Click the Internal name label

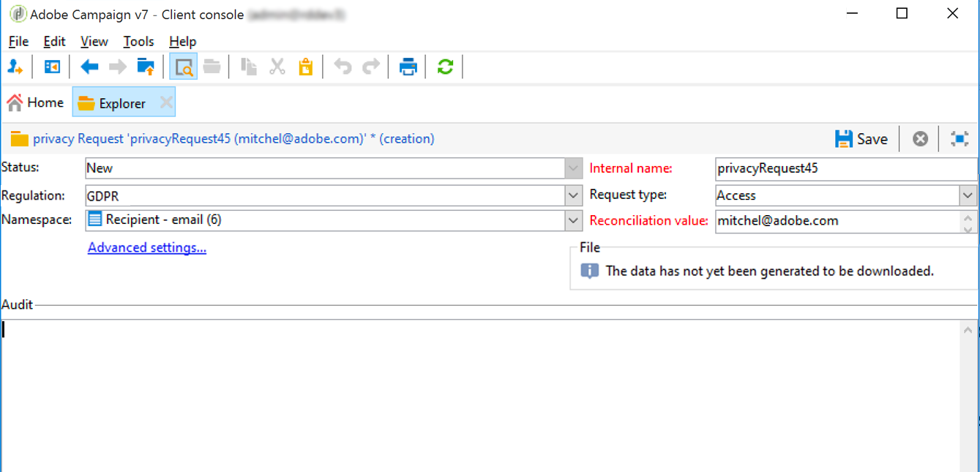pyautogui.click(x=631, y=168)
